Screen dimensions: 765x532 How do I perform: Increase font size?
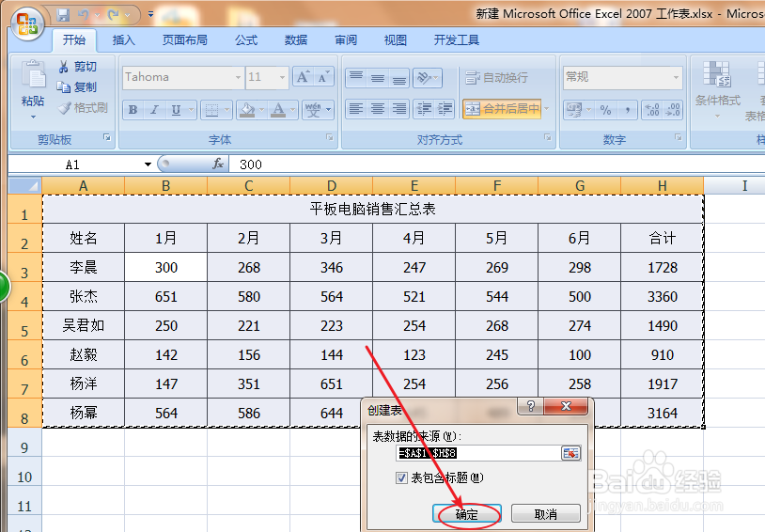coord(303,77)
